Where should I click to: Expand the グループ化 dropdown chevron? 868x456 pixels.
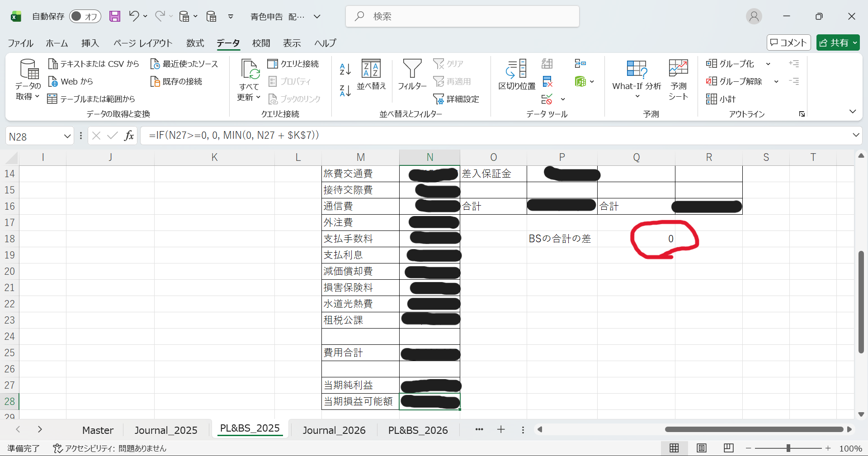[x=769, y=64]
